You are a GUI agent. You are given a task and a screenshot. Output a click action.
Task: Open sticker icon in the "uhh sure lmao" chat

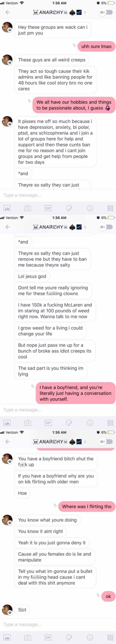click(69, 208)
